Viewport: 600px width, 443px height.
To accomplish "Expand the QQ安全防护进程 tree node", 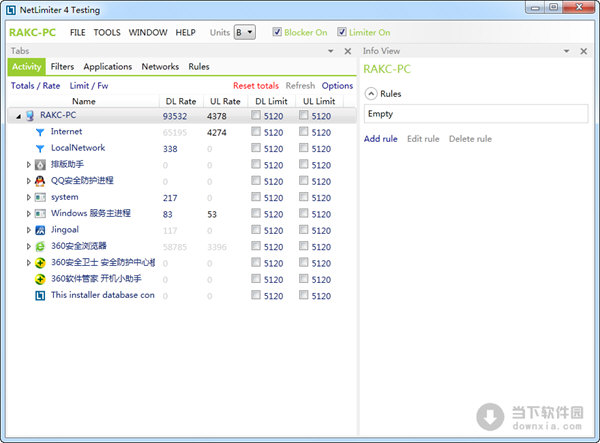I will (28, 181).
